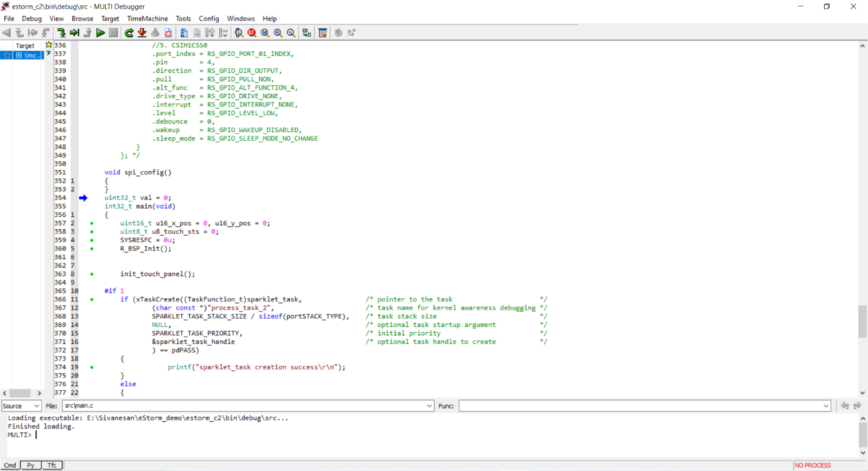Expand the Unc. target tree node
Image resolution: width=868 pixels, height=471 pixels.
19,55
